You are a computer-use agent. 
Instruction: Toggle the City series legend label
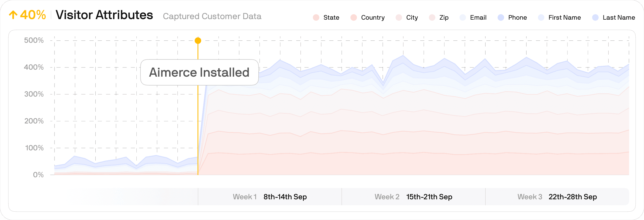[412, 17]
